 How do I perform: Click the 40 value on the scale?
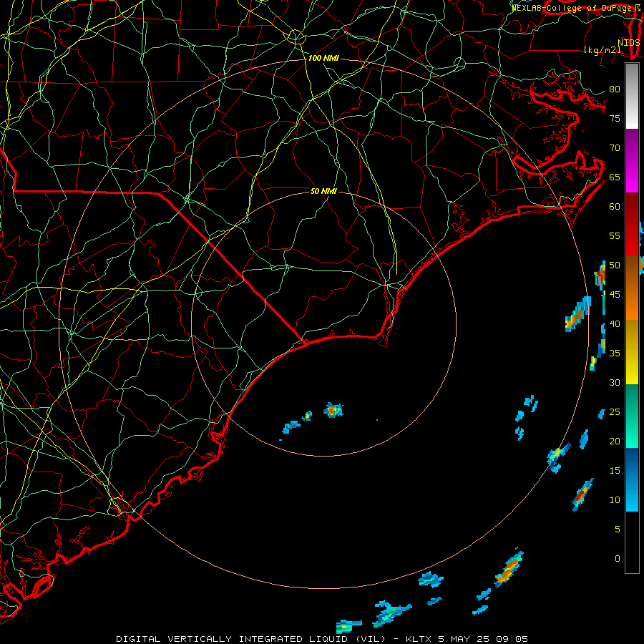click(x=615, y=324)
